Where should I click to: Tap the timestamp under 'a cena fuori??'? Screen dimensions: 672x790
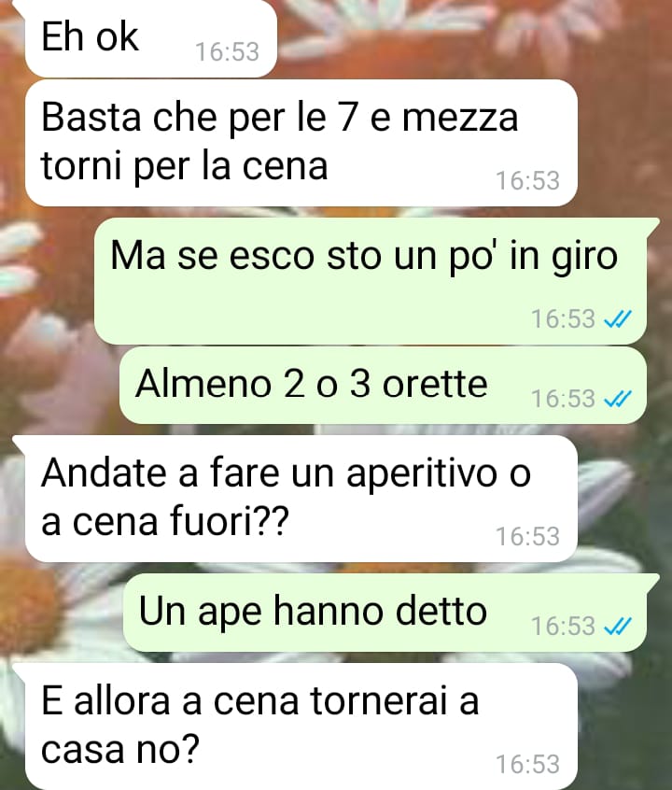527,537
